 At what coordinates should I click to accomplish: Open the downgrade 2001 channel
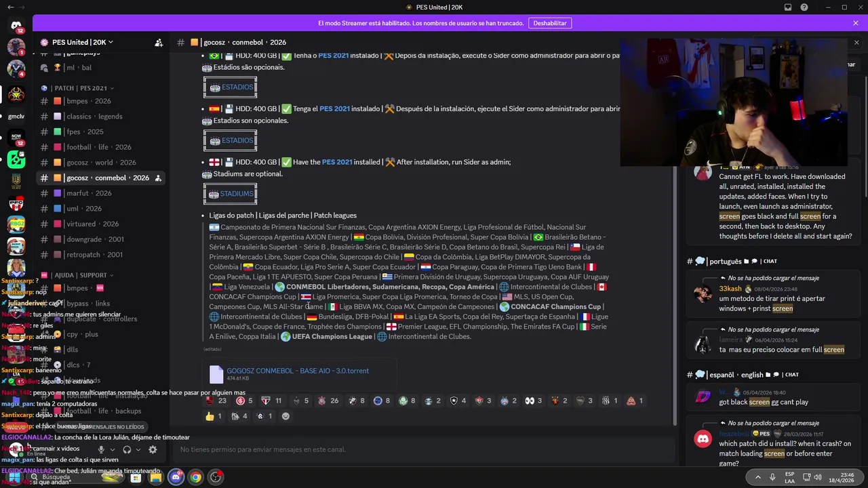[x=100, y=239]
